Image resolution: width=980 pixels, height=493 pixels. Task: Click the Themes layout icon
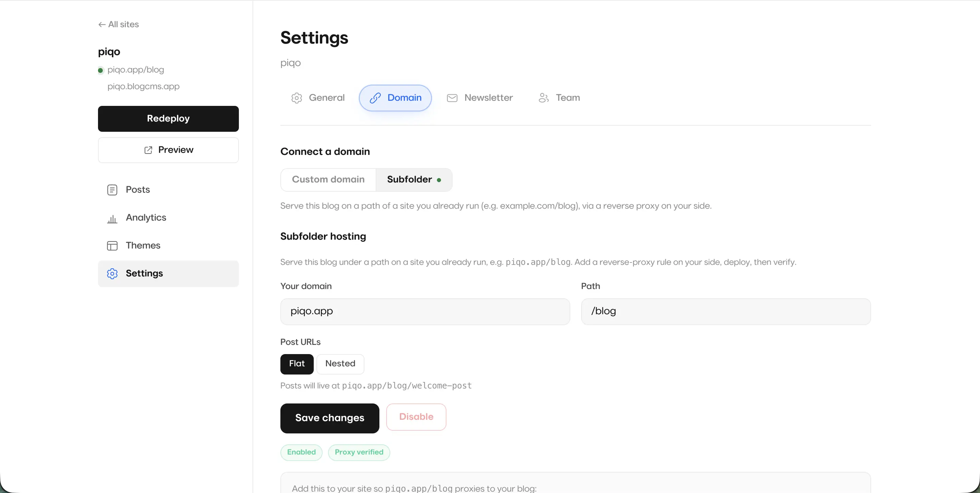click(x=112, y=245)
